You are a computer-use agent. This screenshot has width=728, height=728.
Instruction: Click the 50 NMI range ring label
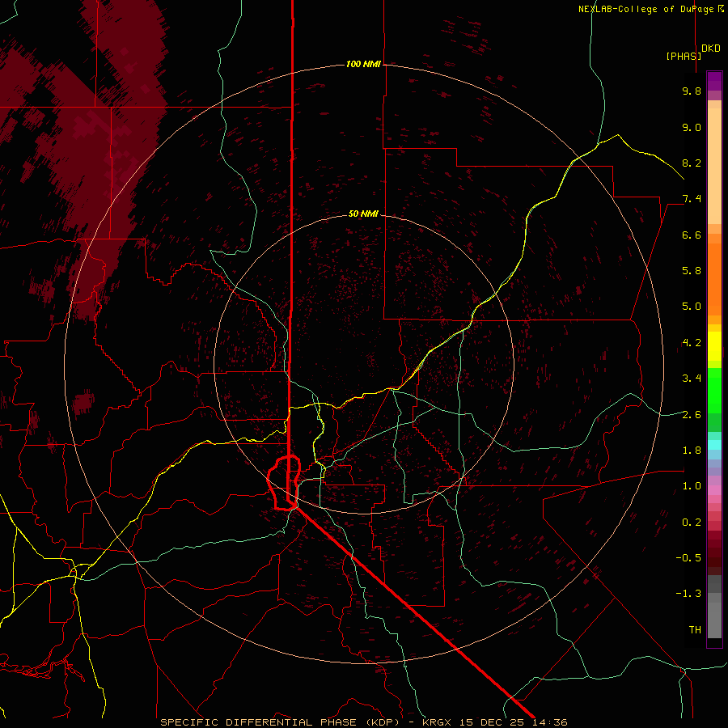coord(363,214)
